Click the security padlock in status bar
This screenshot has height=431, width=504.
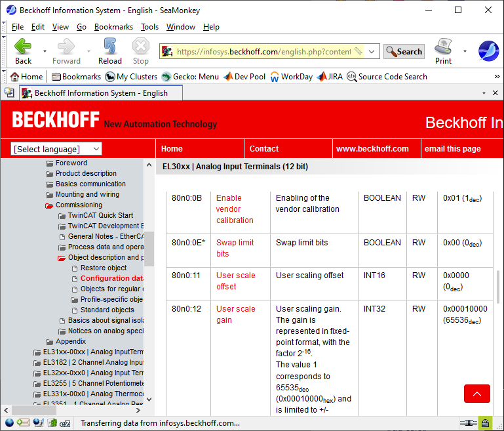(485, 423)
